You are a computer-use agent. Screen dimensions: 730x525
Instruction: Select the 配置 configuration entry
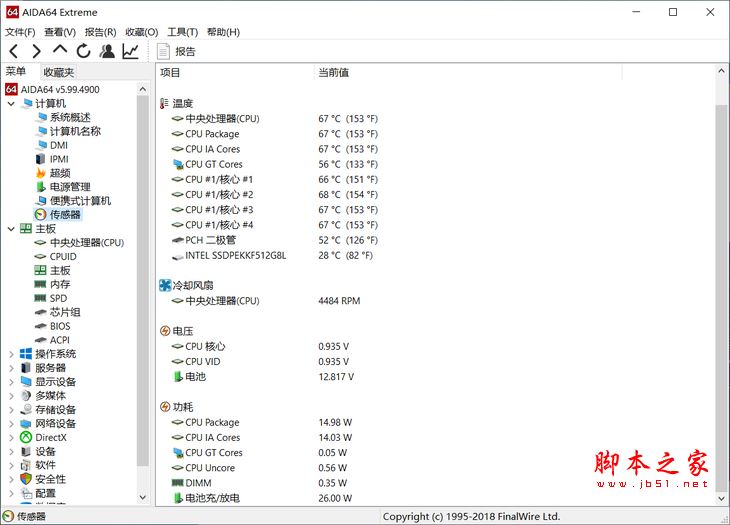(45, 493)
